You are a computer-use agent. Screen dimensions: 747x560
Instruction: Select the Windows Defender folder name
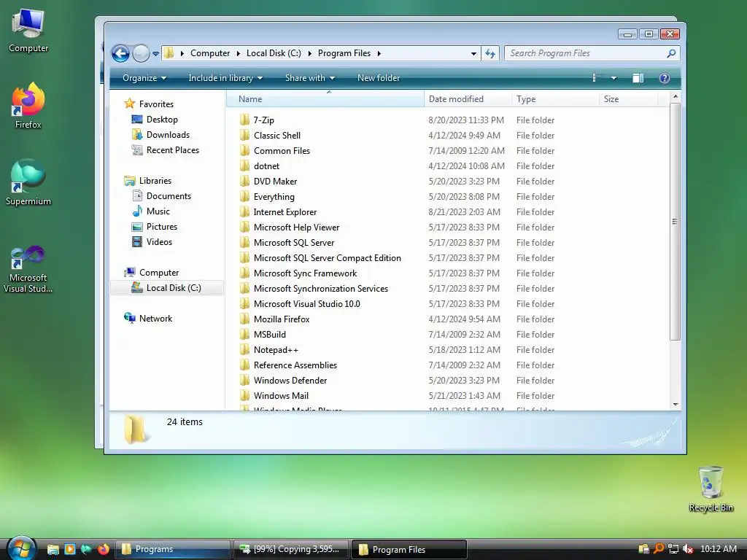[290, 381]
